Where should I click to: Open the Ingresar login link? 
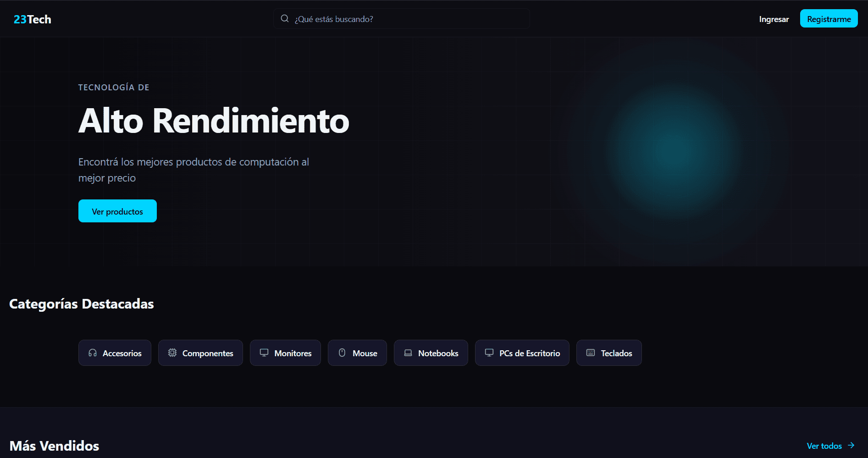pos(774,19)
